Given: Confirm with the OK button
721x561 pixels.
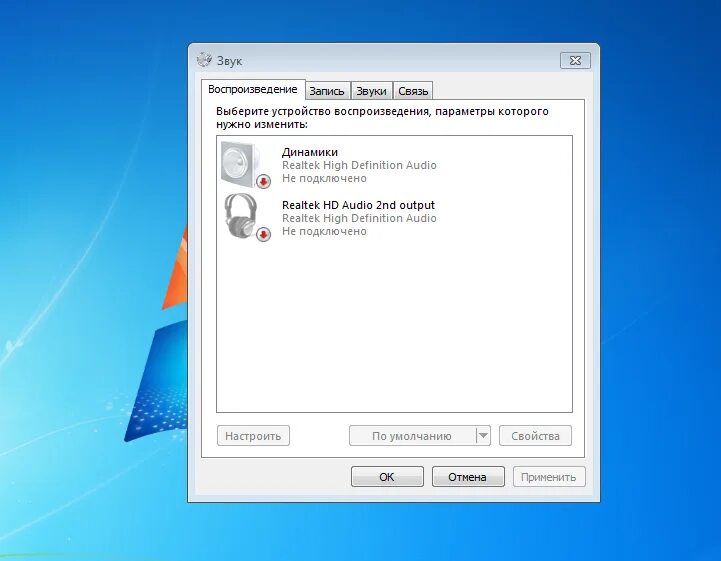Looking at the screenshot, I should coord(387,477).
